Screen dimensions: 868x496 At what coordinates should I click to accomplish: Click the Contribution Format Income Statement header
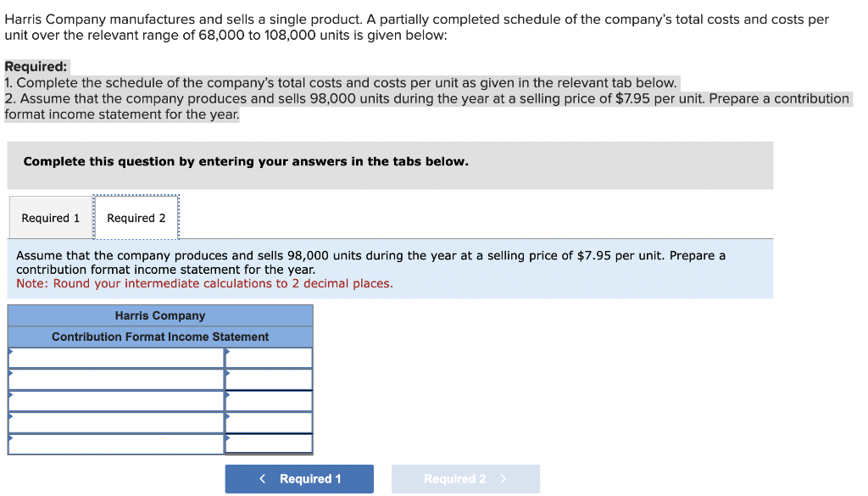pyautogui.click(x=160, y=337)
